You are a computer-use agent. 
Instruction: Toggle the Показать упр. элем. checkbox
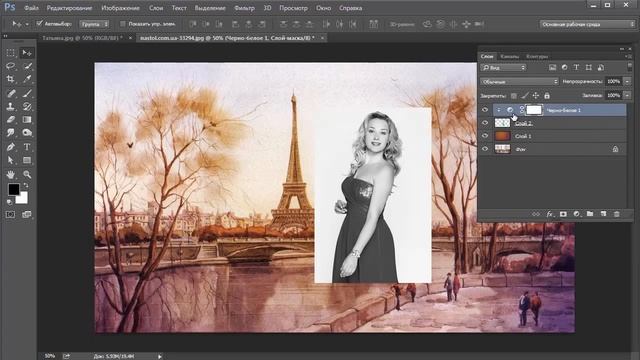122,24
